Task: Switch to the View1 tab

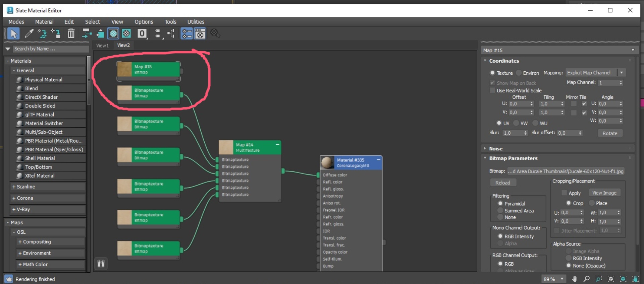Action: point(102,46)
